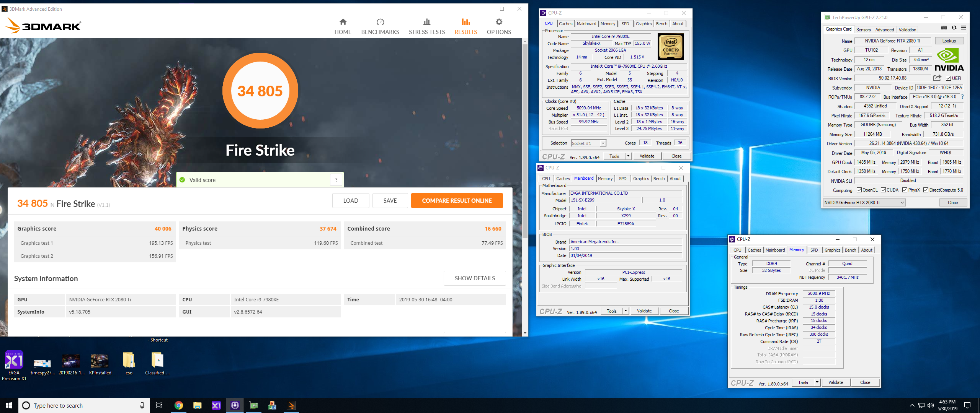Click COMPARE RESULT ONLINE button
The image size is (980, 413).
pos(457,200)
